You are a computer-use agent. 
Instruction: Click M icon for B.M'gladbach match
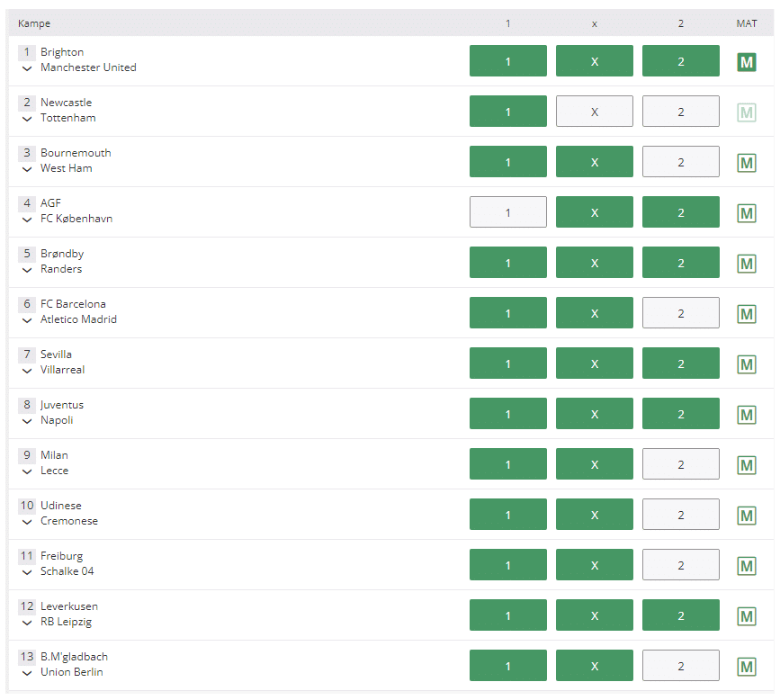point(746,667)
